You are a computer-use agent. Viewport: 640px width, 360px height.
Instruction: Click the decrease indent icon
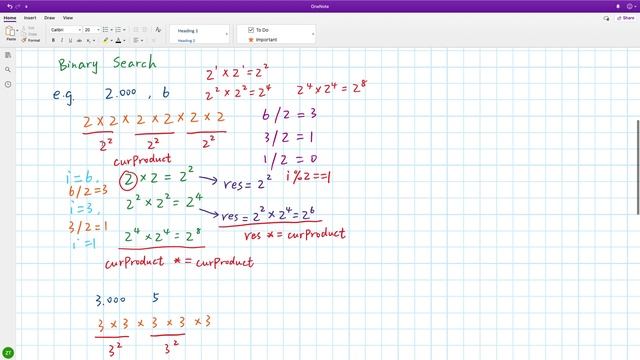pos(136,30)
